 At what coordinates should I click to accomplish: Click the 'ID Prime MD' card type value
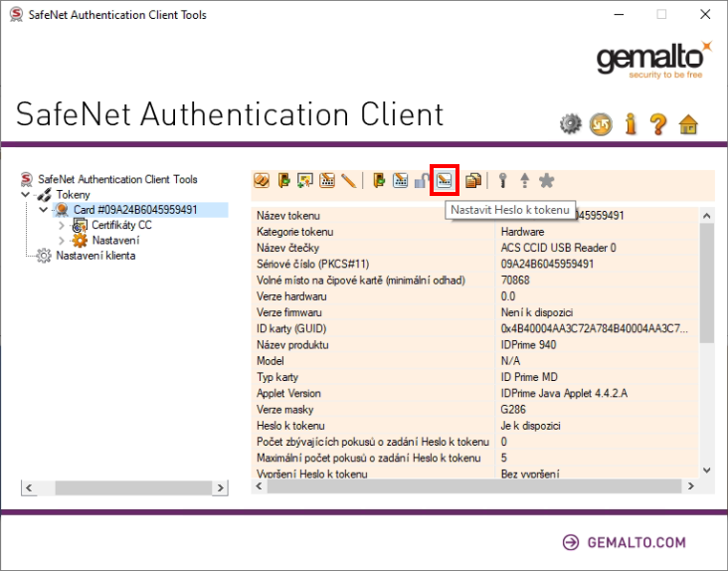point(529,377)
